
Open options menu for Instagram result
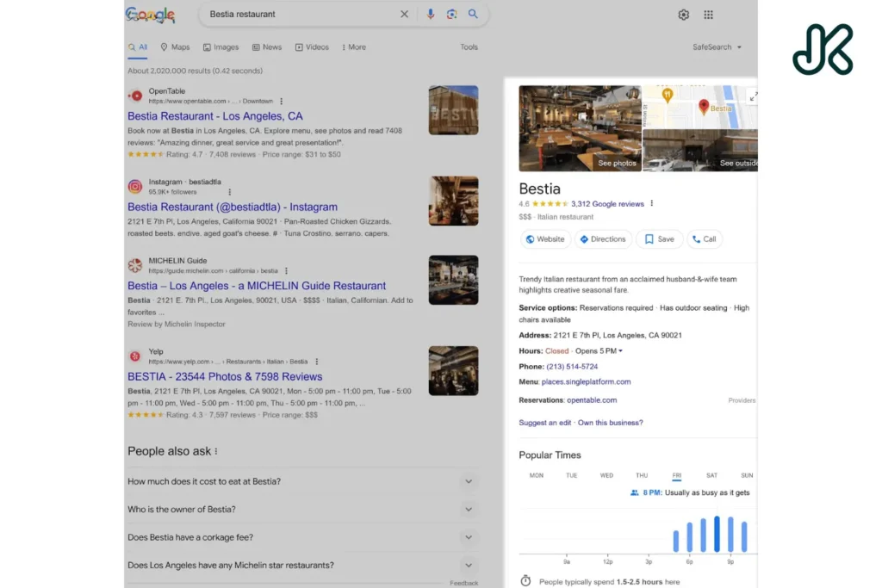pyautogui.click(x=229, y=192)
